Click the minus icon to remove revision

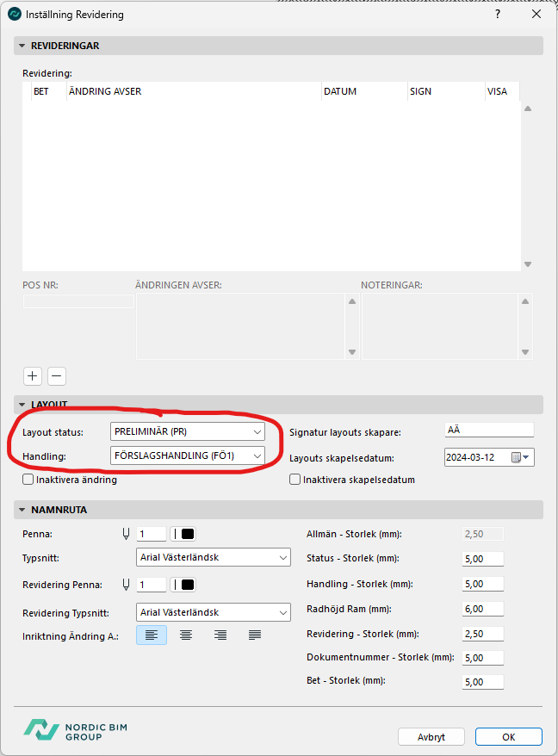56,375
